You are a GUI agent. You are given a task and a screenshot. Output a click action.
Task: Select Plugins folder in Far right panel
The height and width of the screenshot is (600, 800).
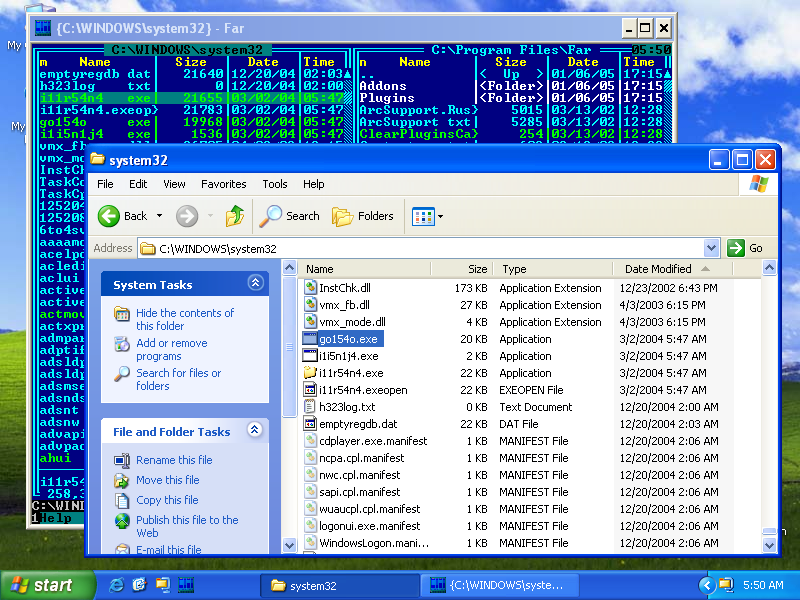(x=386, y=97)
